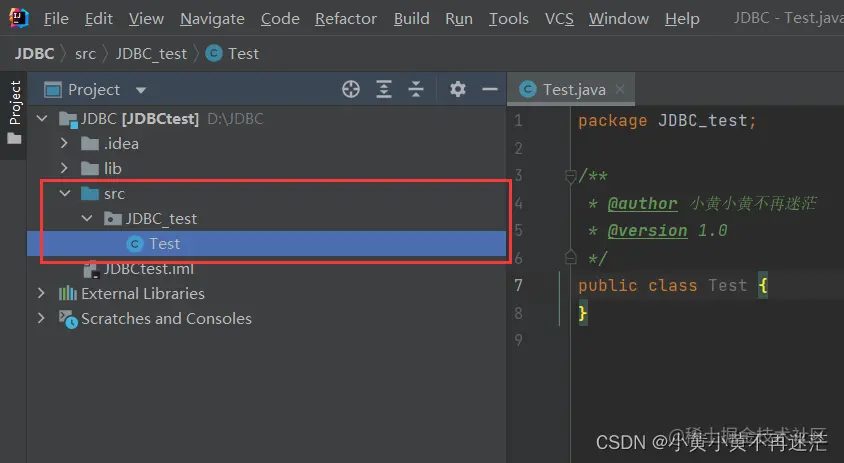The image size is (844, 463).
Task: Select the JDBCtest.iml file
Action: [267, 269]
